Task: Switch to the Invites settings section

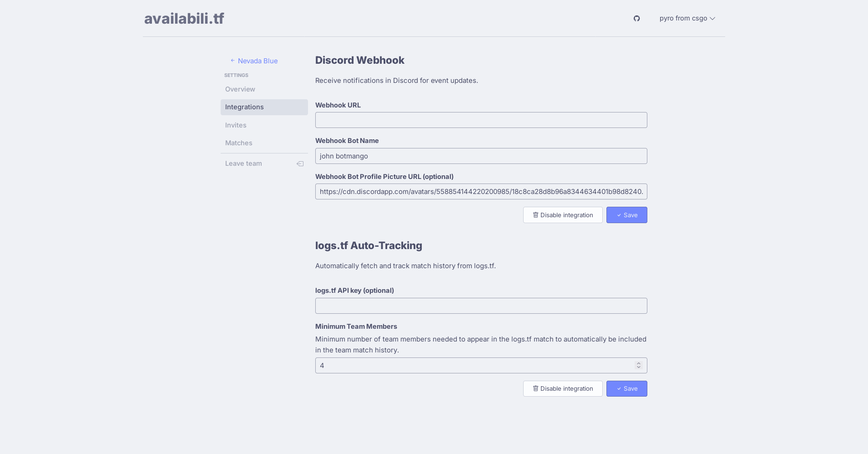Action: (236, 125)
